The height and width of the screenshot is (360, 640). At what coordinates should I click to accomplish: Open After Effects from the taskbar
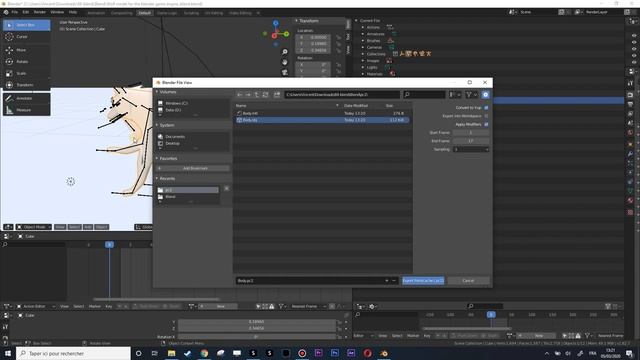(351, 353)
